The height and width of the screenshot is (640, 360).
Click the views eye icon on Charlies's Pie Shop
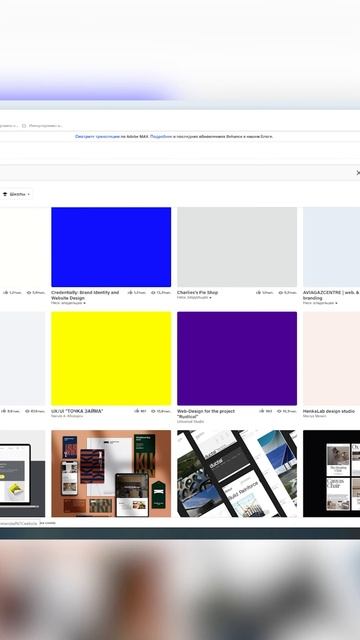(280, 293)
